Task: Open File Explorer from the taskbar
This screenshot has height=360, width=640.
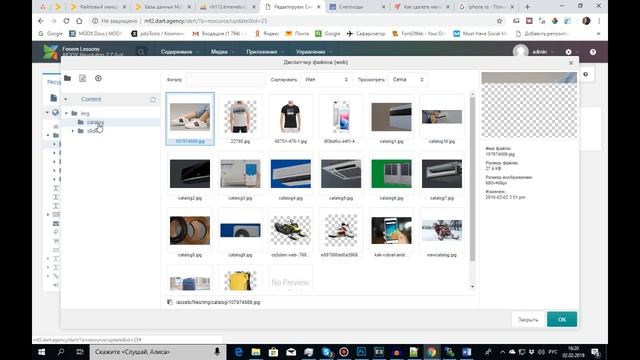Action: 256,352
